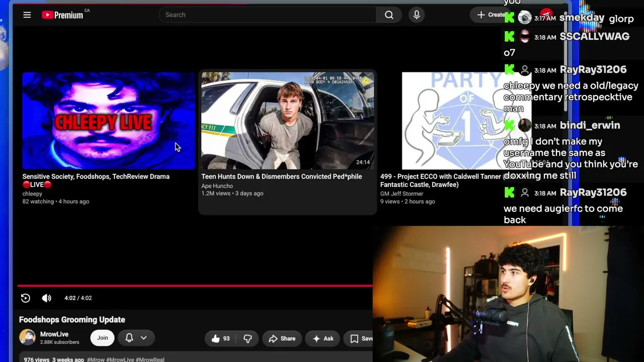The image size is (644, 362).
Task: Mute the video with speaker icon
Action: (x=46, y=298)
